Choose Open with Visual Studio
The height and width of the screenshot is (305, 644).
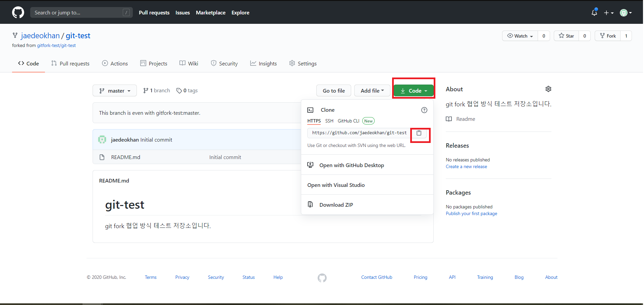point(367,185)
